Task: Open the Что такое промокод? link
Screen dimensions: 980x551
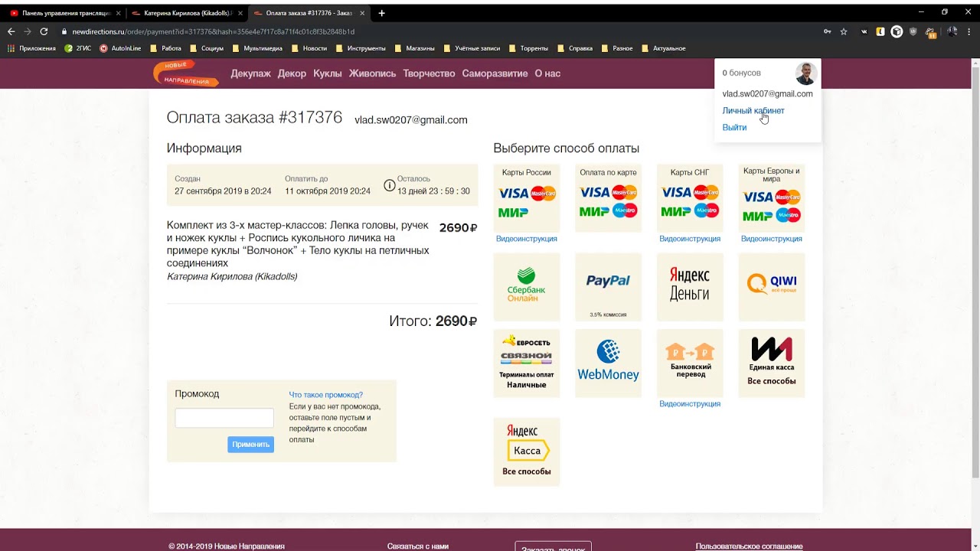Action: pyautogui.click(x=326, y=395)
